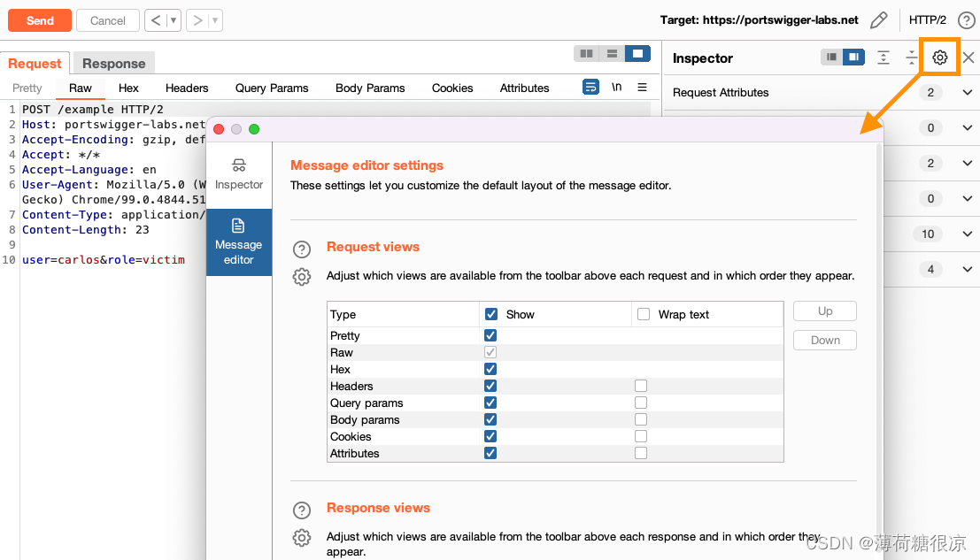980x560 pixels.
Task: Dock Inspector to the right layout
Action: tap(853, 57)
